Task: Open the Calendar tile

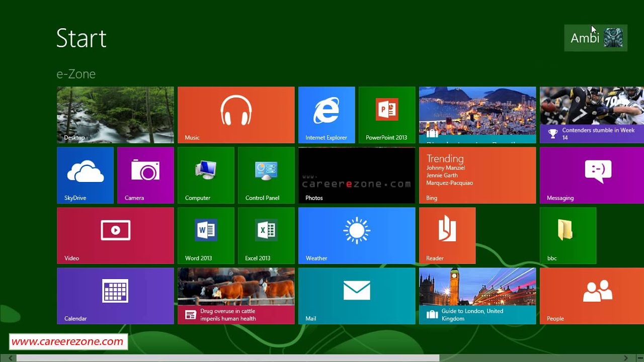Action: point(115,296)
